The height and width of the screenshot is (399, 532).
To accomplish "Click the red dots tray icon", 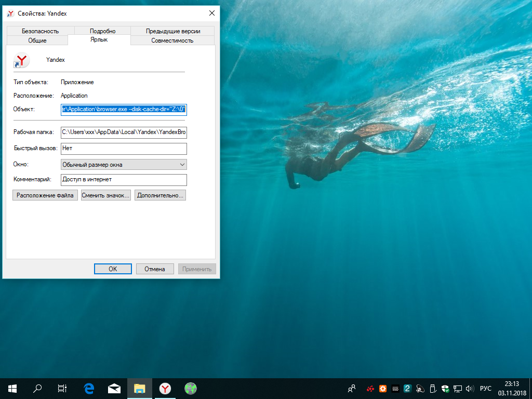I will (x=370, y=389).
